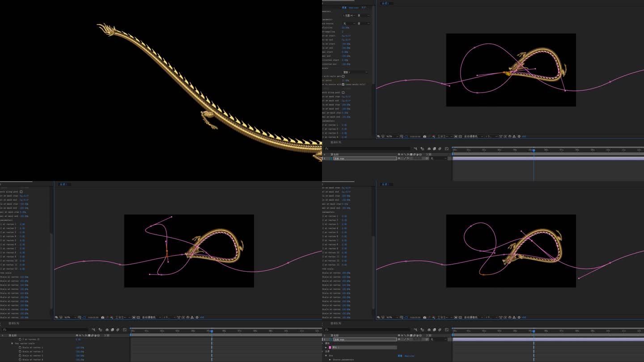Collapse Set vertex scale group in bottom-left timeline
The image size is (644, 362).
tap(12, 343)
